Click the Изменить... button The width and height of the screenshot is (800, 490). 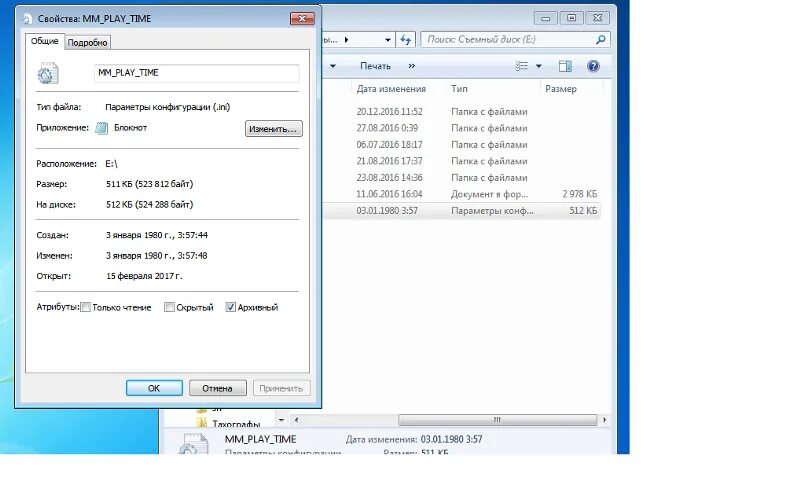273,129
